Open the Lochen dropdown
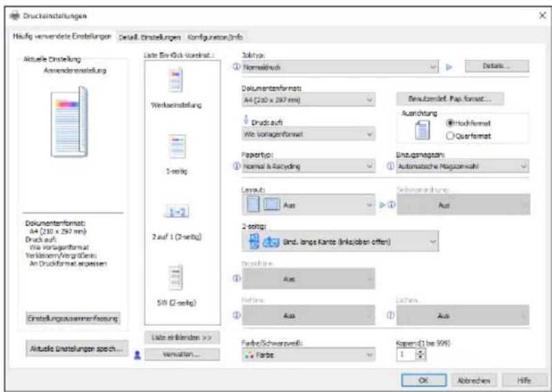This screenshot has height=392, width=552. 463,315
